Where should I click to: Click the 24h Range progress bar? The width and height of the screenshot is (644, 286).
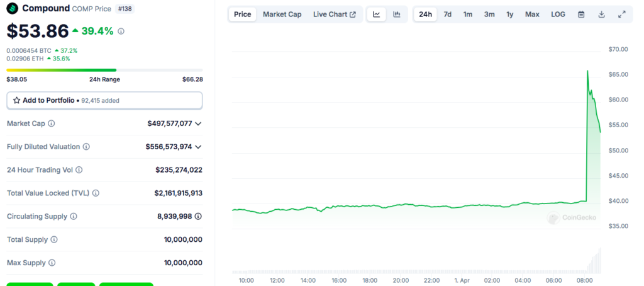(104, 70)
